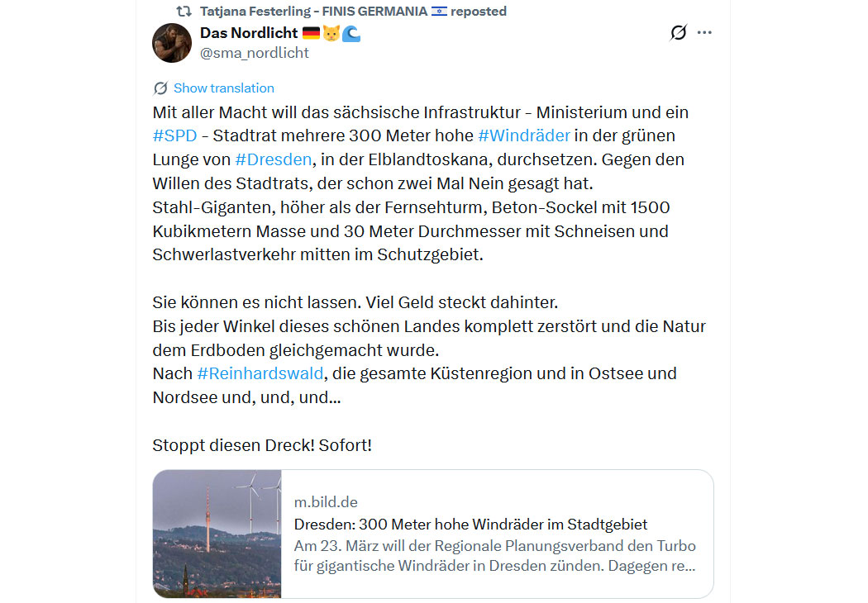Open the #SPD hashtag
The image size is (868, 603).
[174, 135]
